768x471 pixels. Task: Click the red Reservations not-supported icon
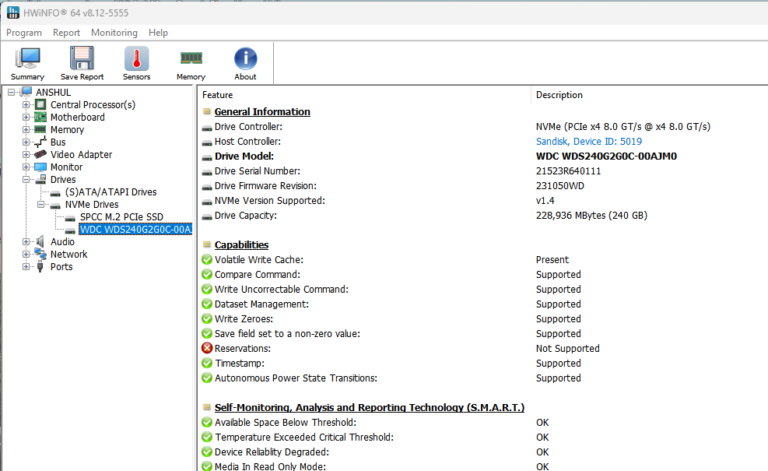point(207,348)
